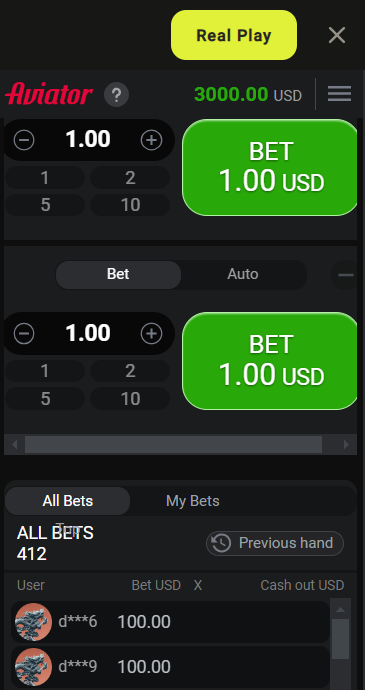Open the hamburger menu icon

click(x=339, y=94)
